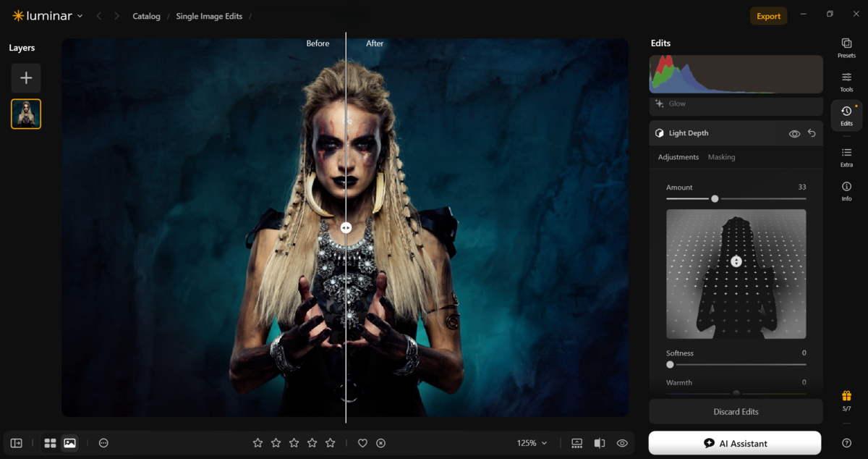Click the histogram display
The width and height of the screenshot is (868, 459).
tap(736, 75)
